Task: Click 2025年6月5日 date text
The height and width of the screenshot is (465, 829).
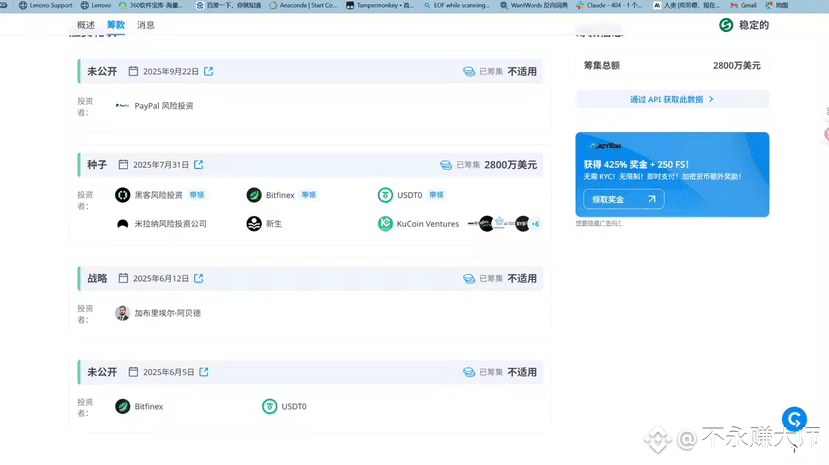Action: [169, 372]
